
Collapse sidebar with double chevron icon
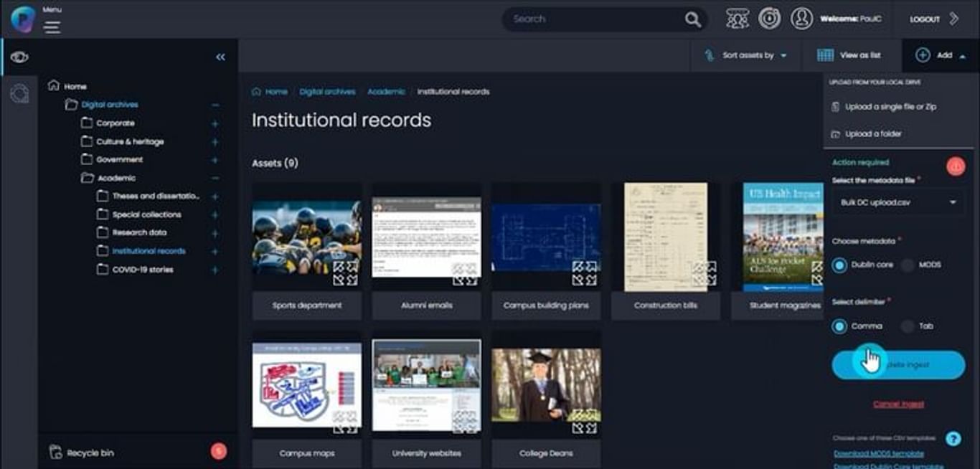pyautogui.click(x=220, y=57)
